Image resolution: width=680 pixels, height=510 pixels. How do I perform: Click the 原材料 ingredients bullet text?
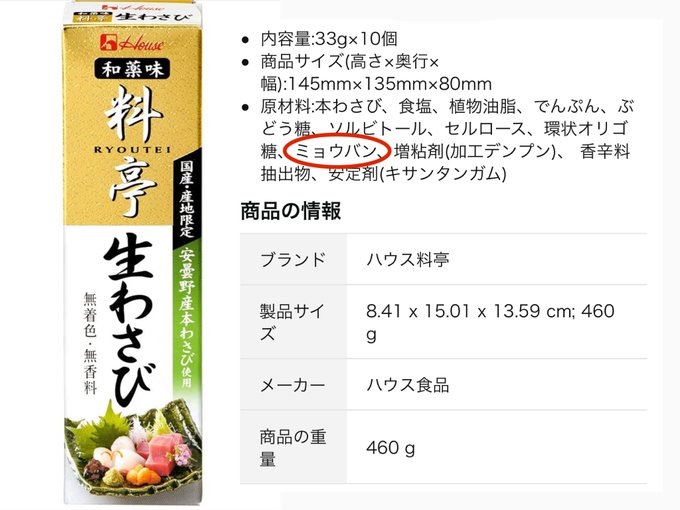click(x=447, y=140)
